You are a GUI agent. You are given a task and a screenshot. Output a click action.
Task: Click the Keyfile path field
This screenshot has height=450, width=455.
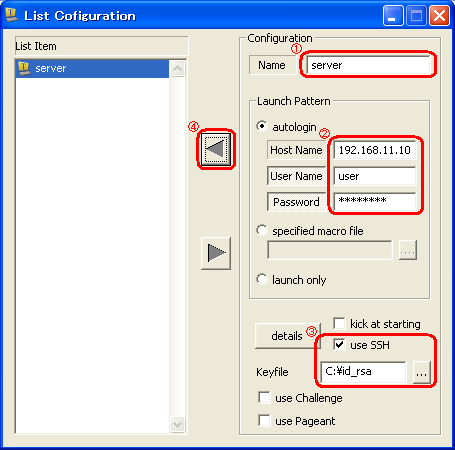(364, 372)
